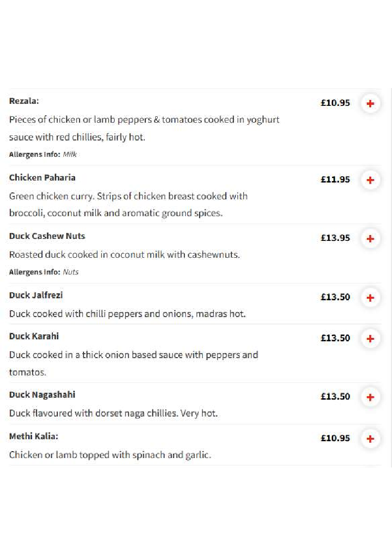Click the Duck Nagashahi description text
Screen dimensions: 392x555
(x=113, y=414)
